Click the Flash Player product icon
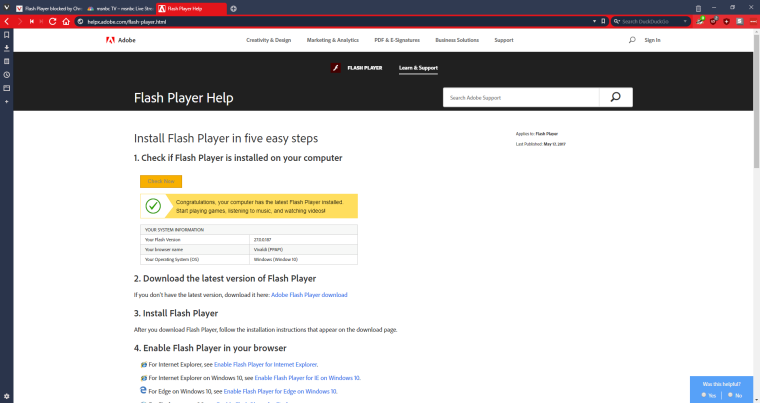760x403 pixels. [x=335, y=68]
